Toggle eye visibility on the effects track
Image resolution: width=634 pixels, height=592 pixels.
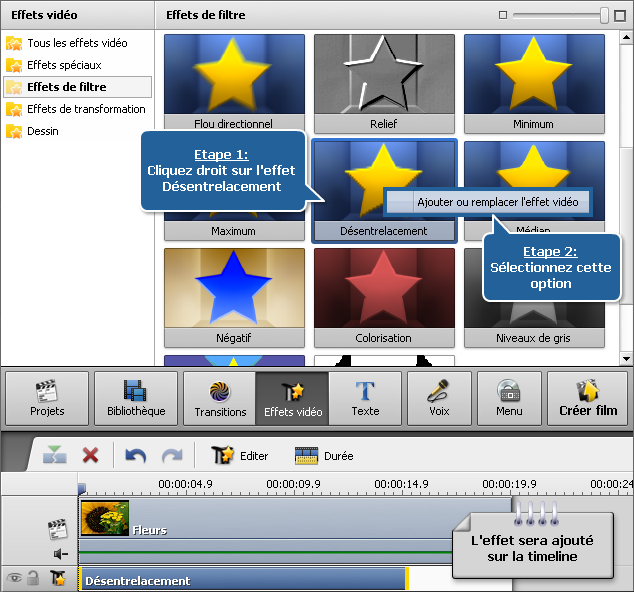click(14, 578)
